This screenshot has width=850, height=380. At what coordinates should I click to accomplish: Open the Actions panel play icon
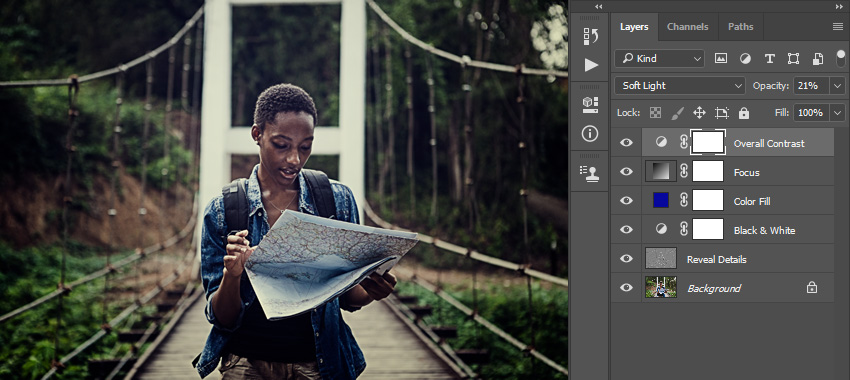[x=591, y=65]
